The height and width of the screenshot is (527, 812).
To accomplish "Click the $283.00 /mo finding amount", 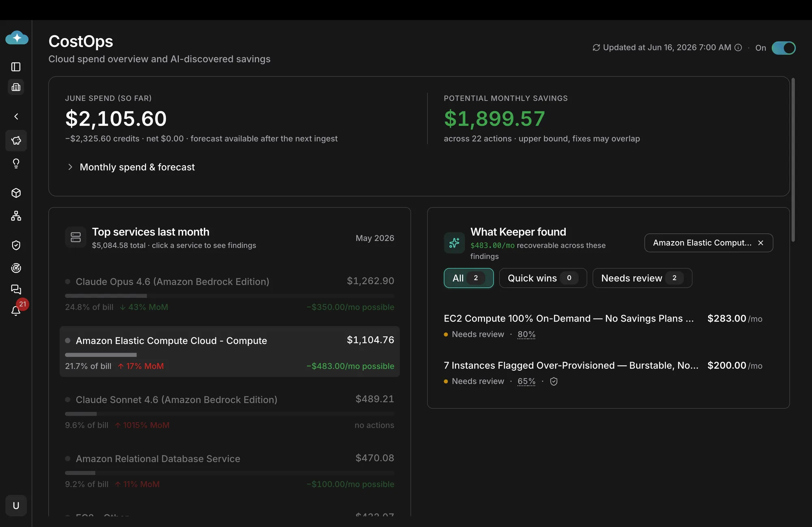I will 735,319.
